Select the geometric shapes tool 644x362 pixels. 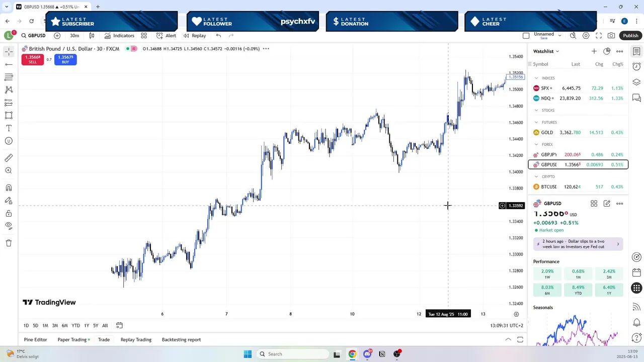pos(9,115)
